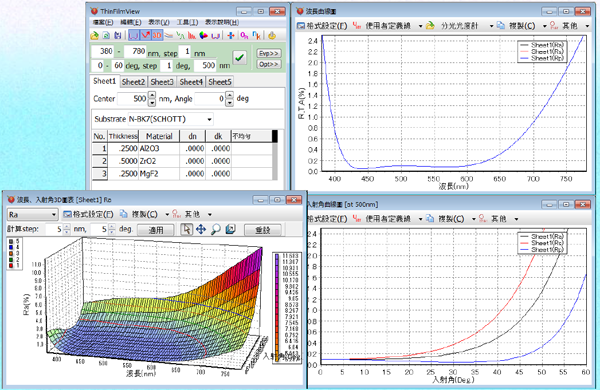Click the vertical scrollbar of the layer table

(x=275, y=155)
